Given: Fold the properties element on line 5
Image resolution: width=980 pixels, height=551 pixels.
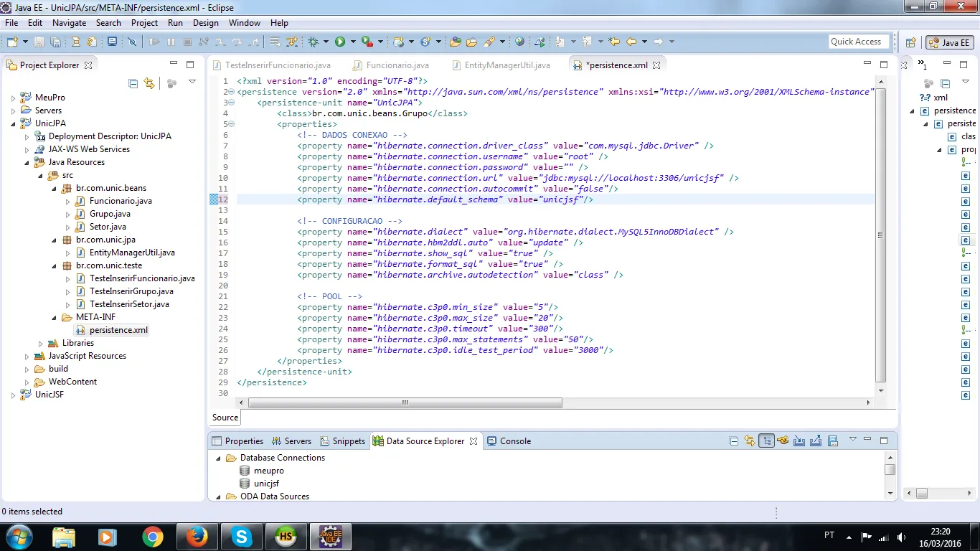Looking at the screenshot, I should tap(231, 124).
